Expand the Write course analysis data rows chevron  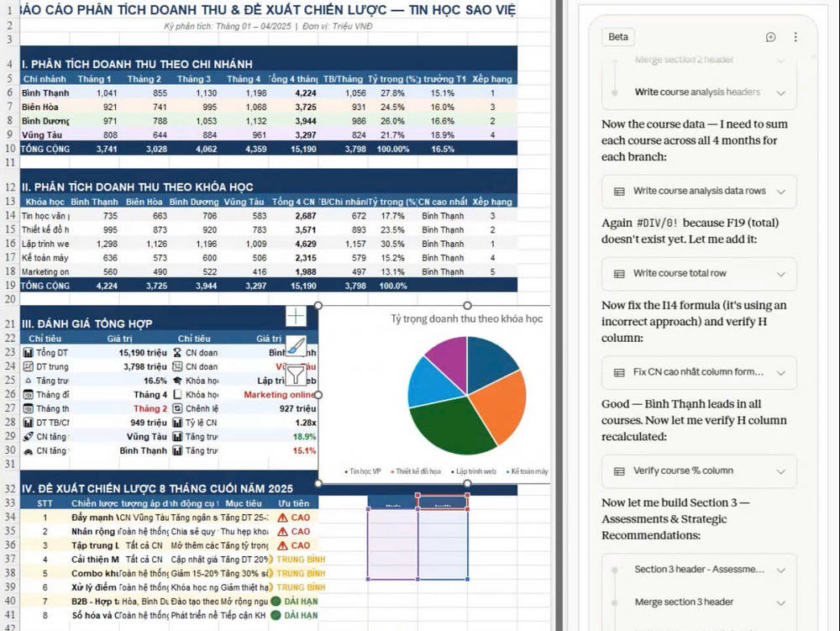[x=780, y=192]
